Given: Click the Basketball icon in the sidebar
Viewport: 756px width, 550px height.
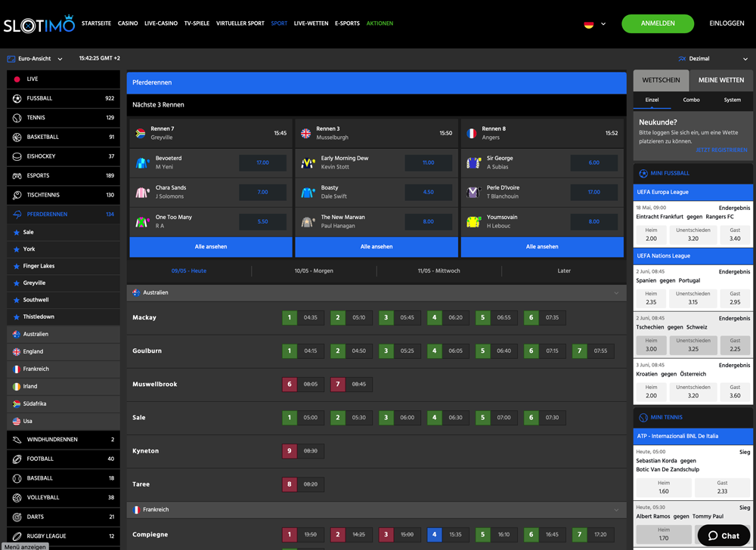Looking at the screenshot, I should pyautogui.click(x=17, y=137).
